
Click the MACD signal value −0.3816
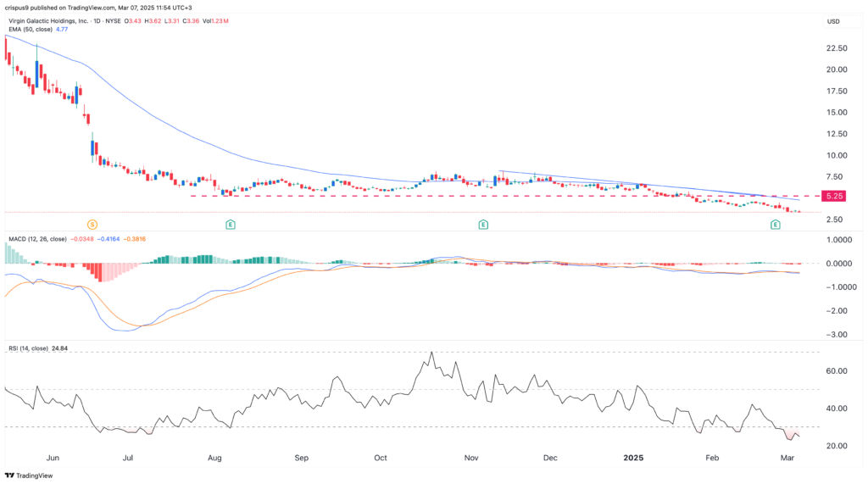[x=135, y=239]
